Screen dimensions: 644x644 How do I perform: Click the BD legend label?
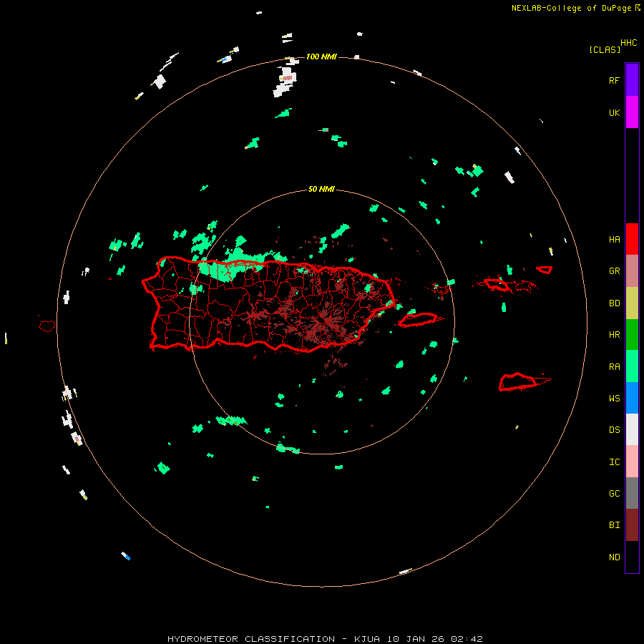(x=614, y=303)
